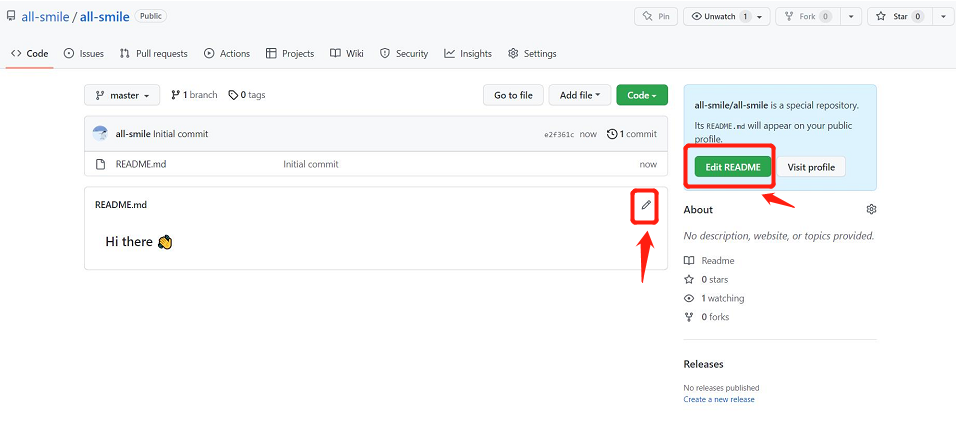This screenshot has width=958, height=426.
Task: Open the all-smile owner link
Action: point(45,17)
